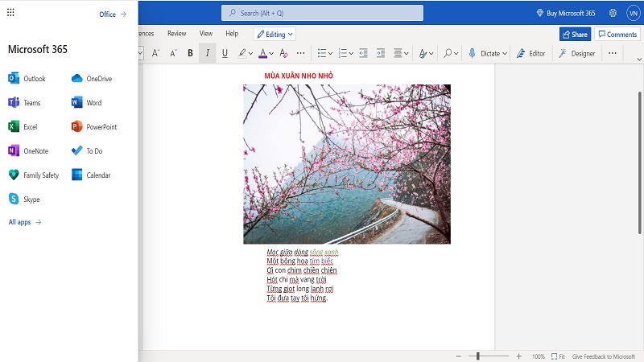Open Calendar from the app list
Viewport: 644px width, 362px height.
(91, 175)
